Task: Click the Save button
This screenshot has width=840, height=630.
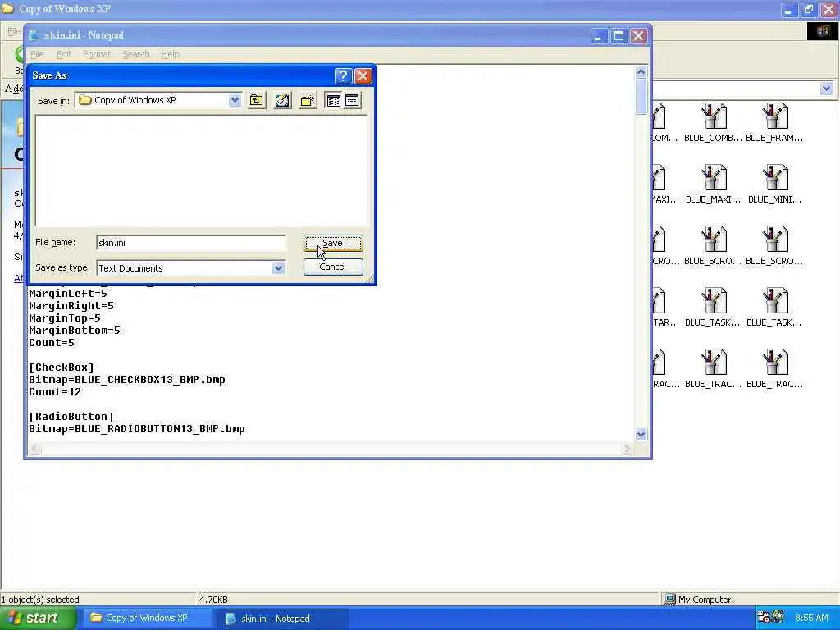Action: [x=333, y=243]
